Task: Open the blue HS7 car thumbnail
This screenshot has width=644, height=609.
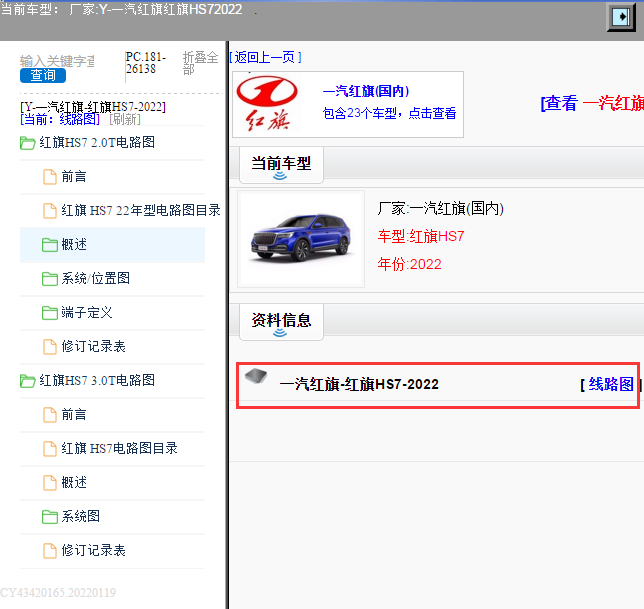Action: tap(301, 239)
